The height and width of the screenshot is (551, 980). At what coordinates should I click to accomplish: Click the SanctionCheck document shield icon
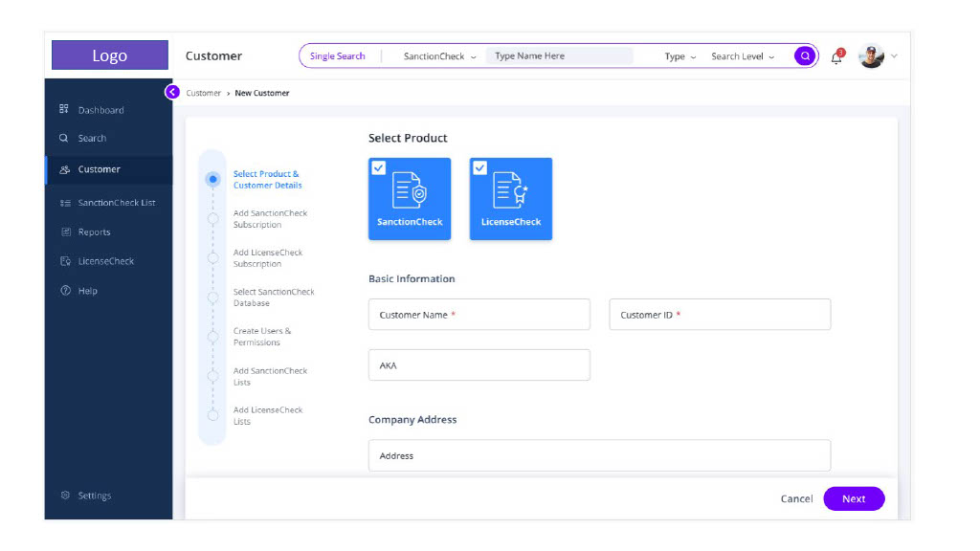(x=410, y=190)
